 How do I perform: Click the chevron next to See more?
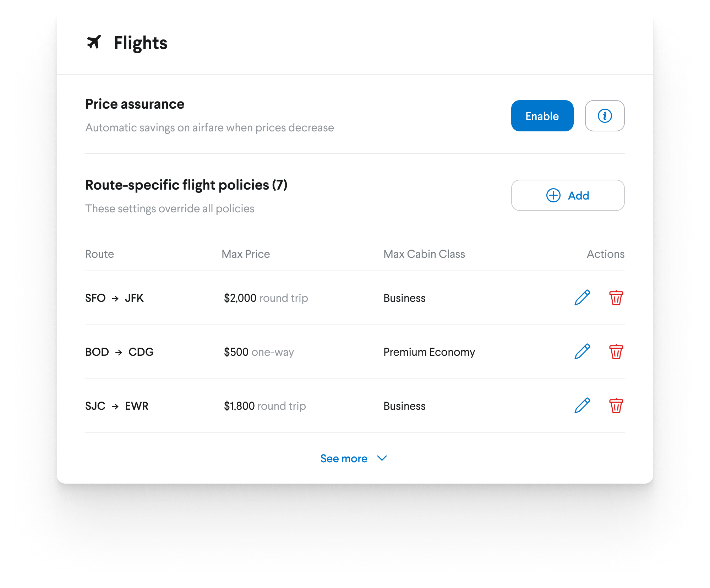pyautogui.click(x=382, y=458)
